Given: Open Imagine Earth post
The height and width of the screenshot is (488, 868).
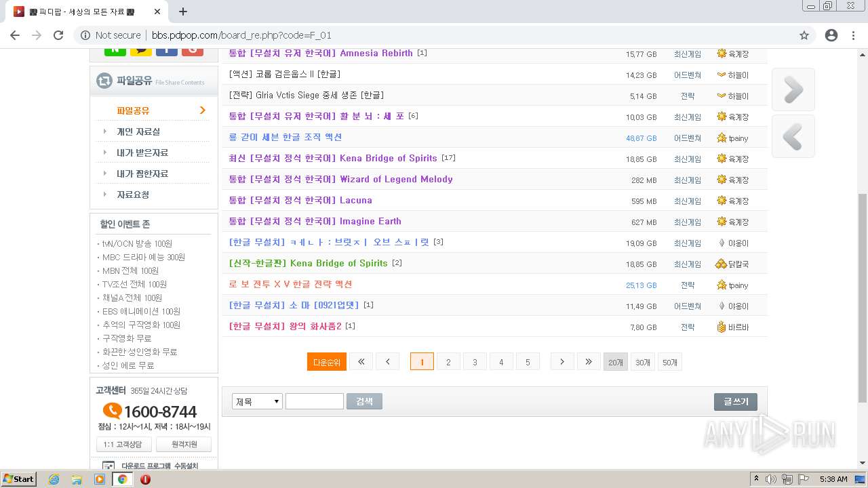Looking at the screenshot, I should pyautogui.click(x=315, y=221).
